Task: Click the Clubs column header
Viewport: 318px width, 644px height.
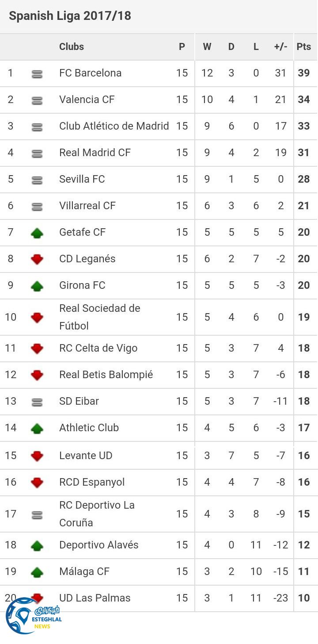Action: pos(72,47)
